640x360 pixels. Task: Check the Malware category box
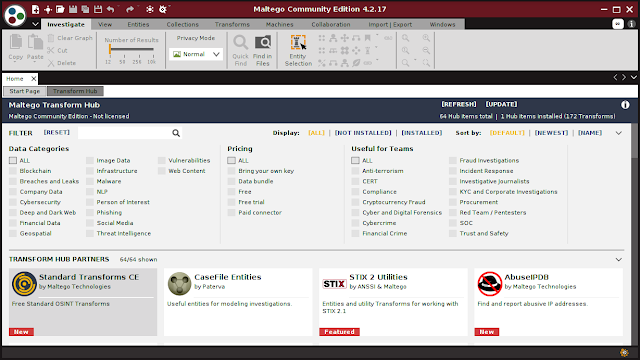(90, 181)
